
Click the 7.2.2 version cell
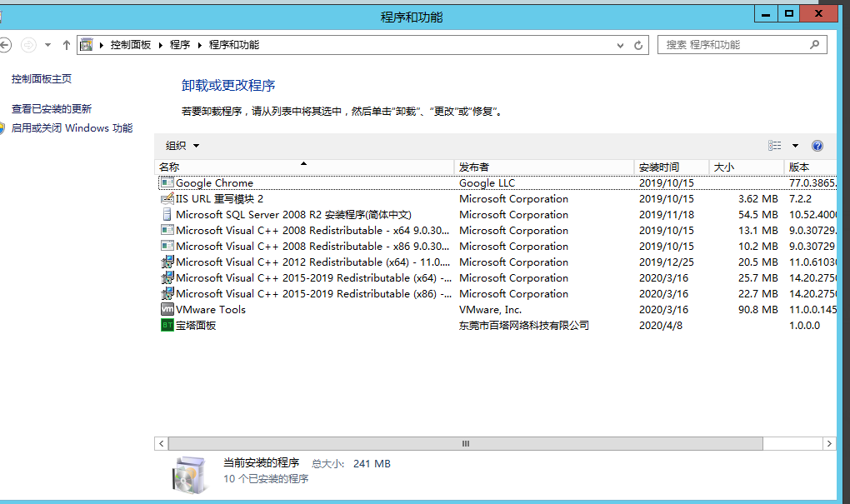(x=800, y=199)
